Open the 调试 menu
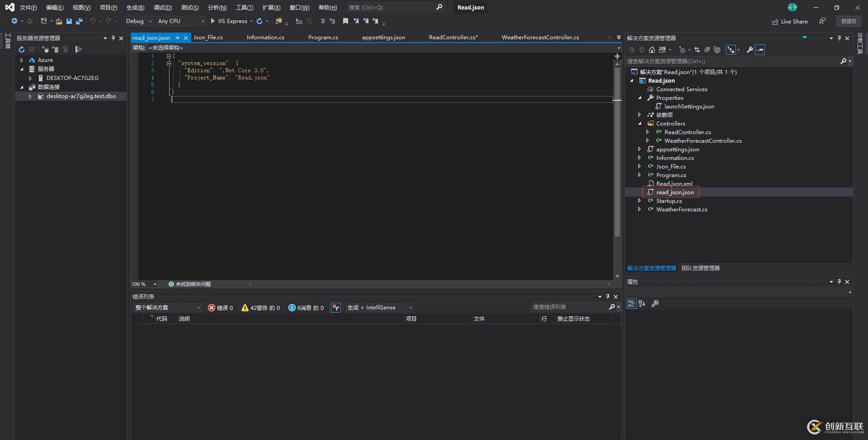The height and width of the screenshot is (440, 868). (x=163, y=7)
